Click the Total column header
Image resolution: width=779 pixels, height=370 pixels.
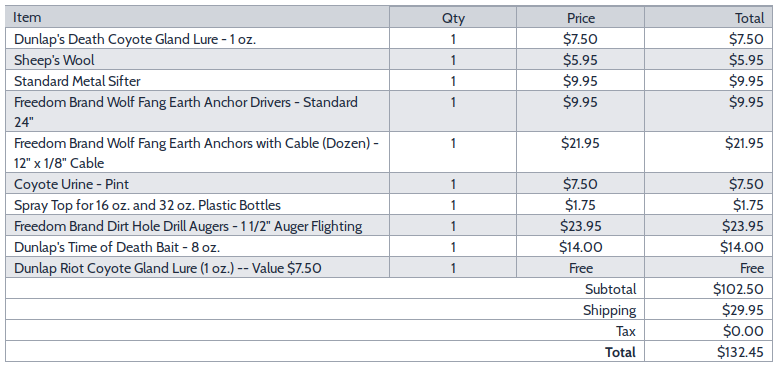click(749, 18)
